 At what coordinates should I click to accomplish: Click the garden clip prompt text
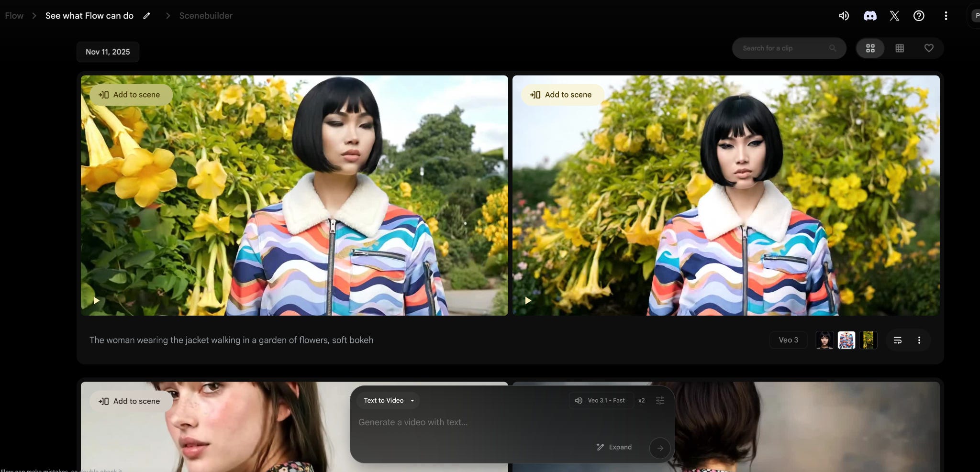232,340
